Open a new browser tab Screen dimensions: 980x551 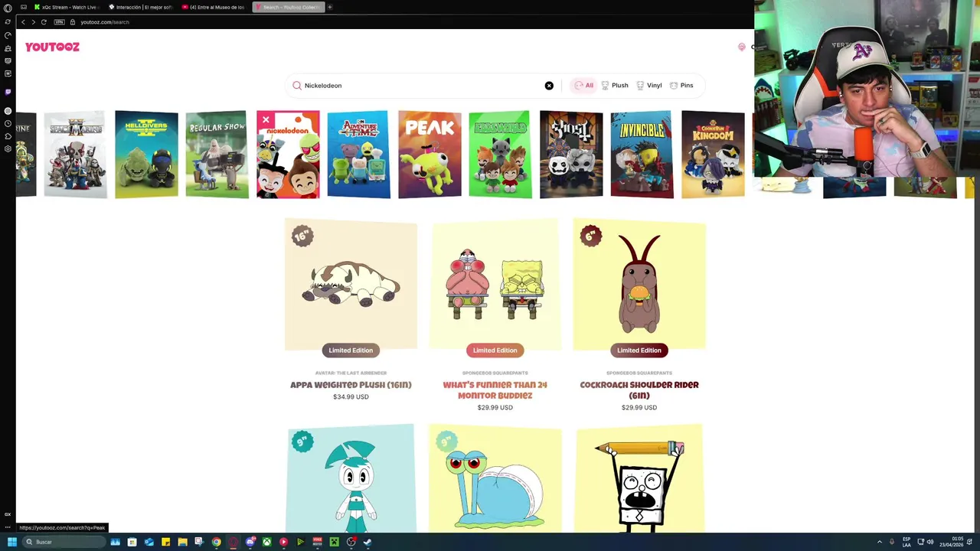pyautogui.click(x=330, y=7)
